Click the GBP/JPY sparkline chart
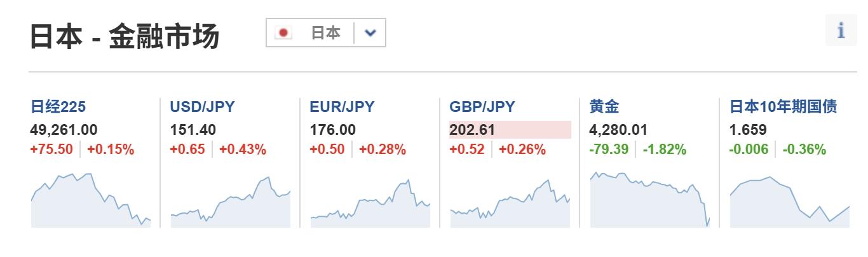This screenshot has width=868, height=257. [510, 200]
